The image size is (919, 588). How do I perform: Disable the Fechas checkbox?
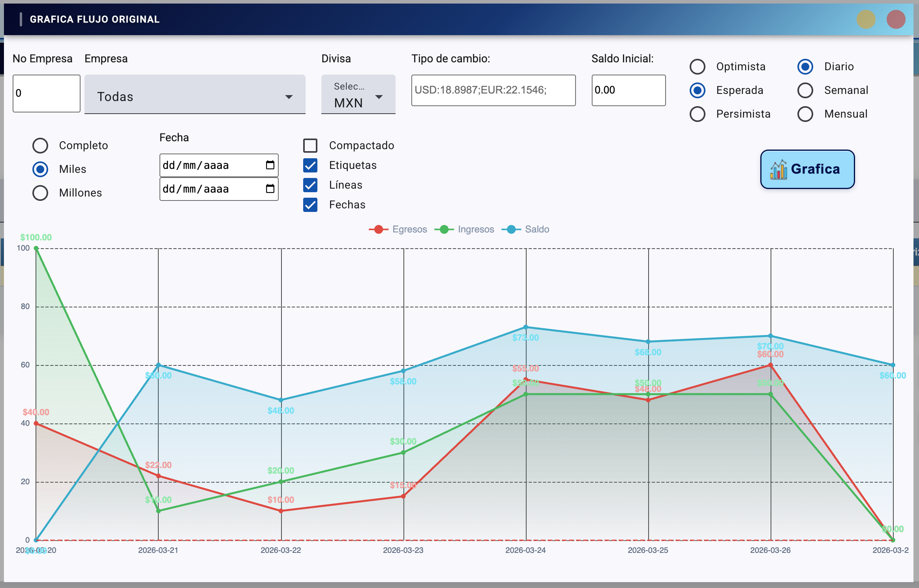pyautogui.click(x=310, y=205)
